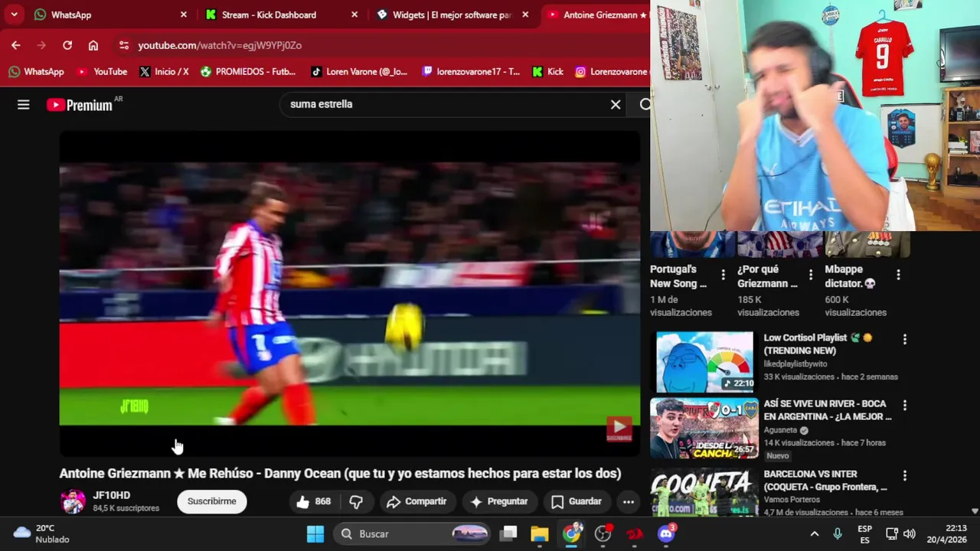Dislike the video with the thumbs-down button
Screen dimensions: 980x551
[x=356, y=501]
